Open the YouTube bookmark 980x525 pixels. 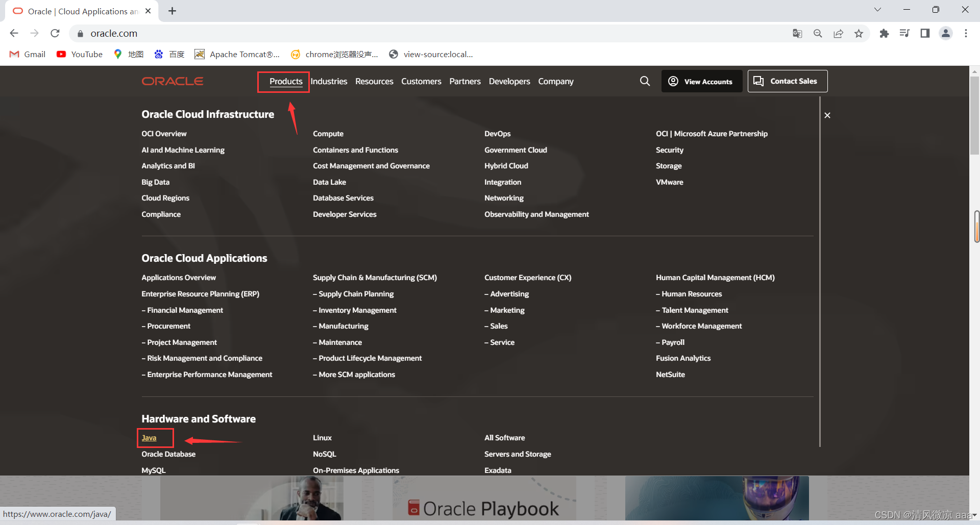[80, 54]
